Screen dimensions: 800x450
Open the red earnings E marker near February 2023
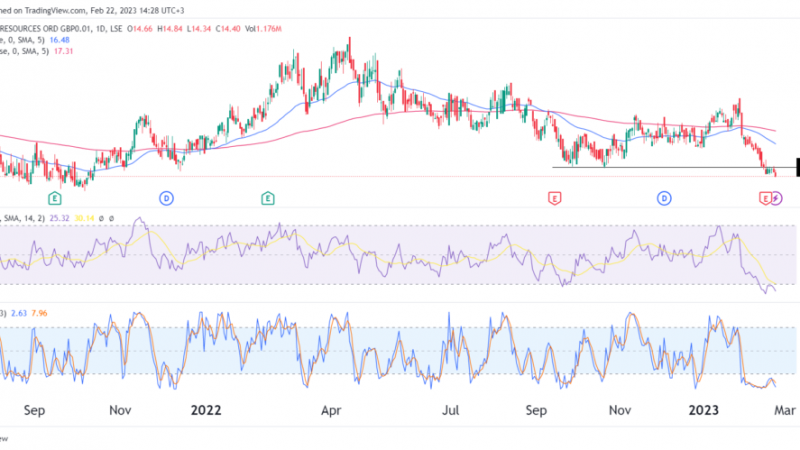(764, 198)
